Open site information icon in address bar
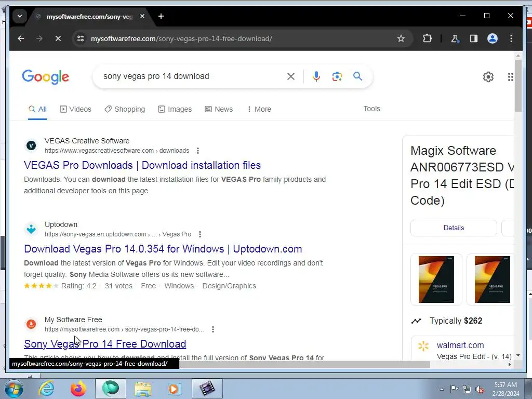Screen dimensions: 532x399 [81, 38]
